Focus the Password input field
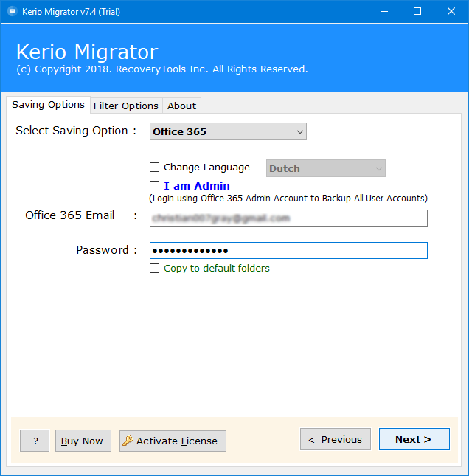469x476 pixels. click(288, 250)
